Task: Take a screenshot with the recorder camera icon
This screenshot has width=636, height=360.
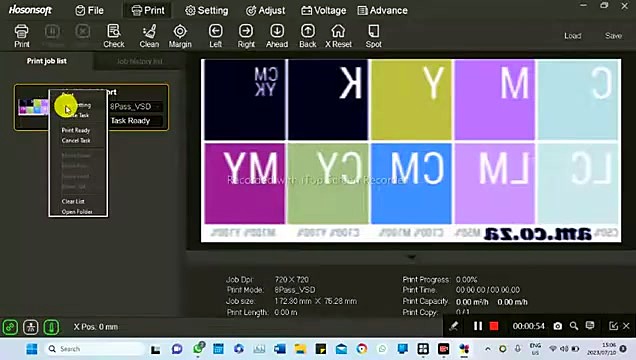Action: 558,326
